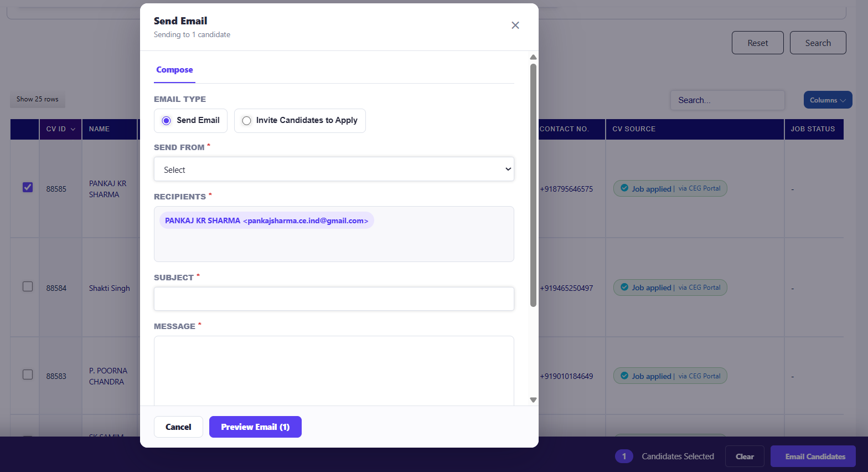Click the Search button
The width and height of the screenshot is (868, 472).
(x=818, y=43)
